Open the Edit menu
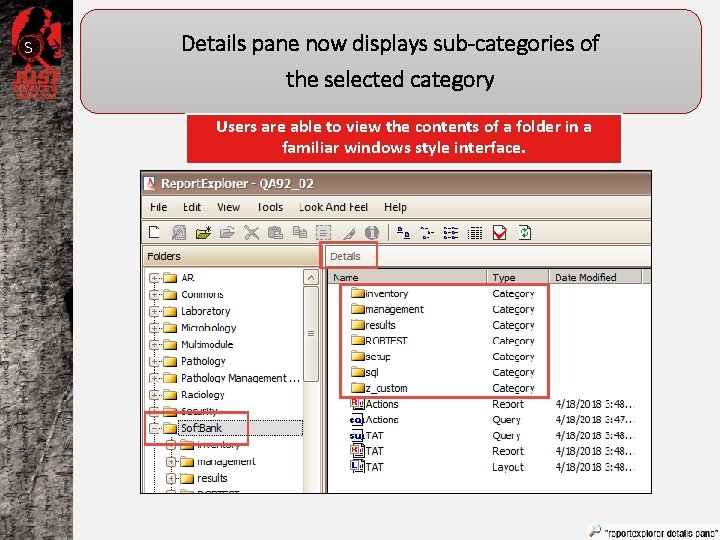720x540 pixels. 192,207
